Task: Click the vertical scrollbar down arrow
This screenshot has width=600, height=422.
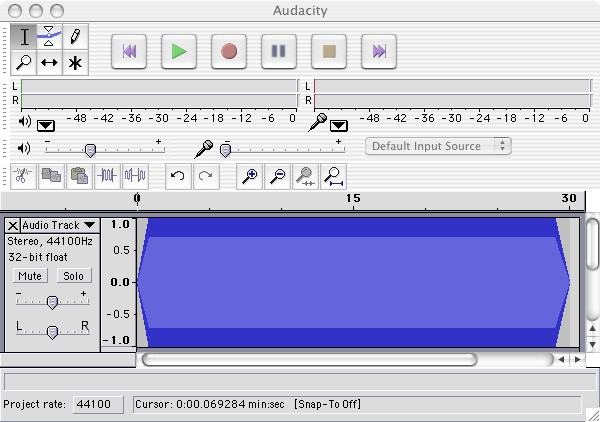Action: pos(592,344)
